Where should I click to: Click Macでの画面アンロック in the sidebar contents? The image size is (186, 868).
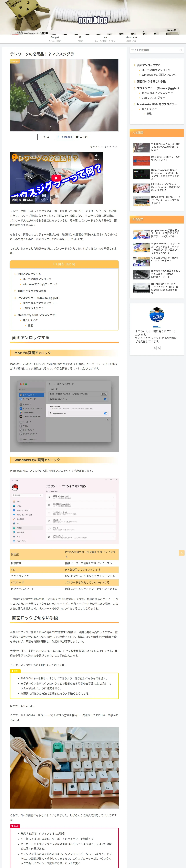coord(156,70)
